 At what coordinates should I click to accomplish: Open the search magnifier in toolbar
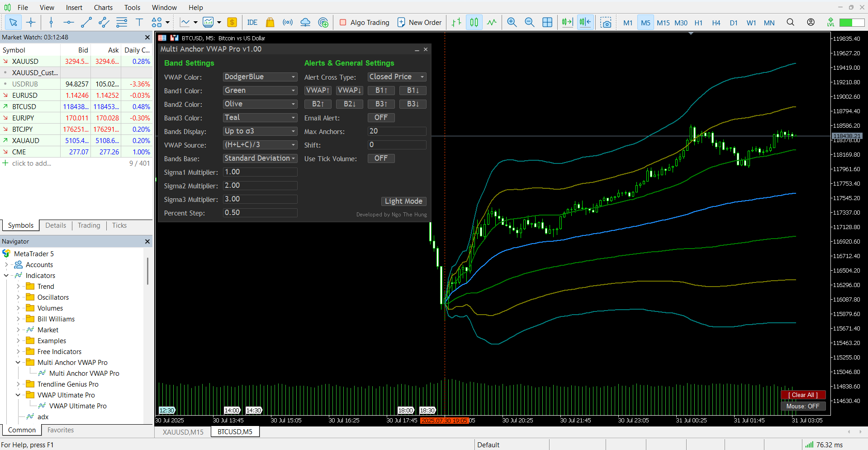(x=790, y=22)
